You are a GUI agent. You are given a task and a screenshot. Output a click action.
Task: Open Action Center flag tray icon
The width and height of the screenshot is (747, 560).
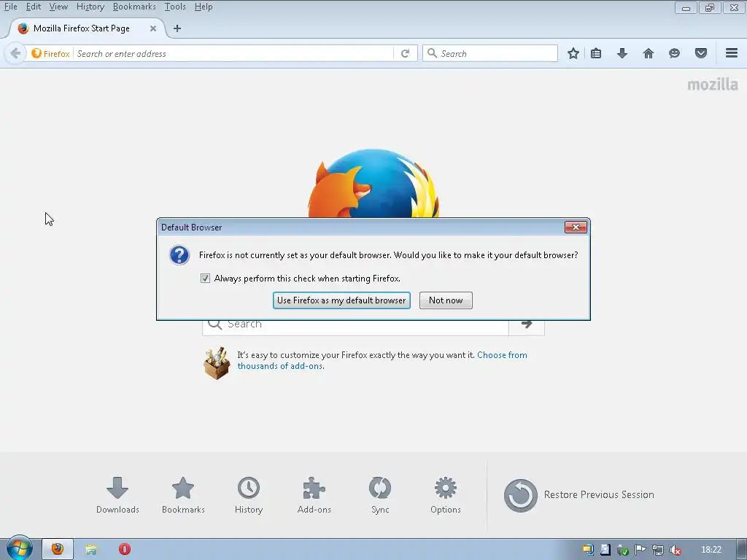point(640,550)
